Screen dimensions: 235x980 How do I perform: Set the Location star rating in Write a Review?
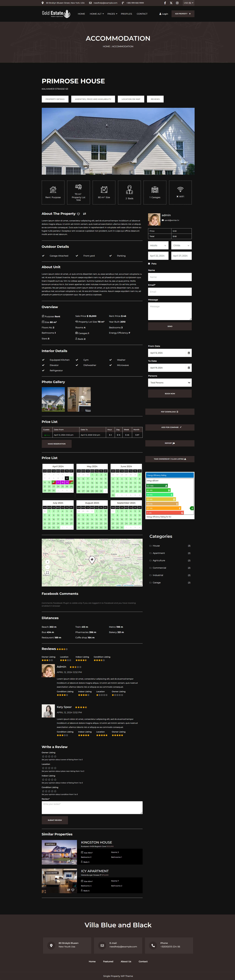point(49,768)
